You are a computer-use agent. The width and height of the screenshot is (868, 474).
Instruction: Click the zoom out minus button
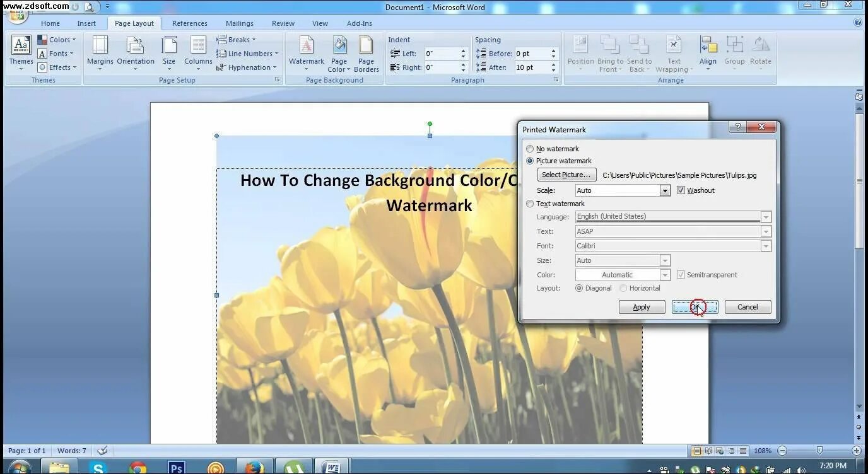(x=782, y=451)
